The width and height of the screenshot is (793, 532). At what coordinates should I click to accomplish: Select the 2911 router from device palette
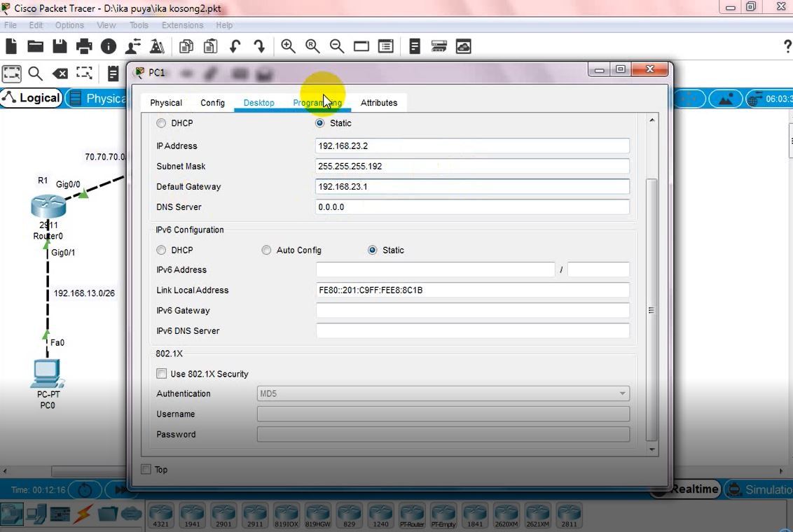coord(254,514)
